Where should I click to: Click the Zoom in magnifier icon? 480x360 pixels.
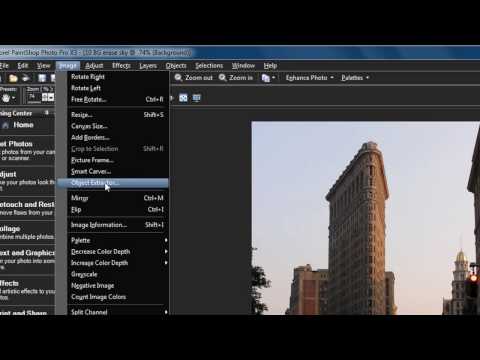(222, 78)
